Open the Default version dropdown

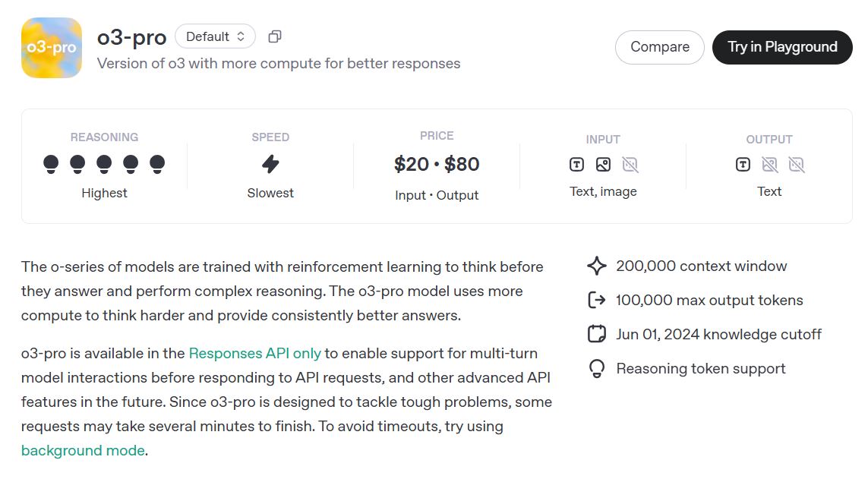click(215, 36)
